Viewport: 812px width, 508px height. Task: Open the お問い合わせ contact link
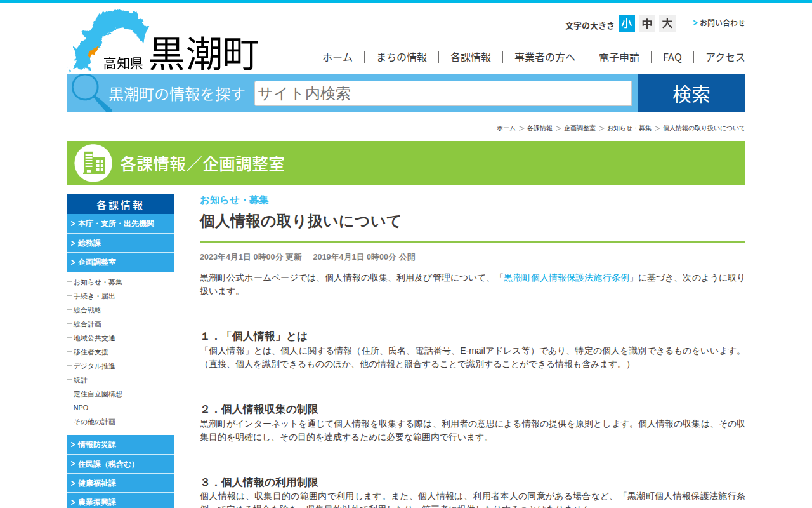pos(719,23)
